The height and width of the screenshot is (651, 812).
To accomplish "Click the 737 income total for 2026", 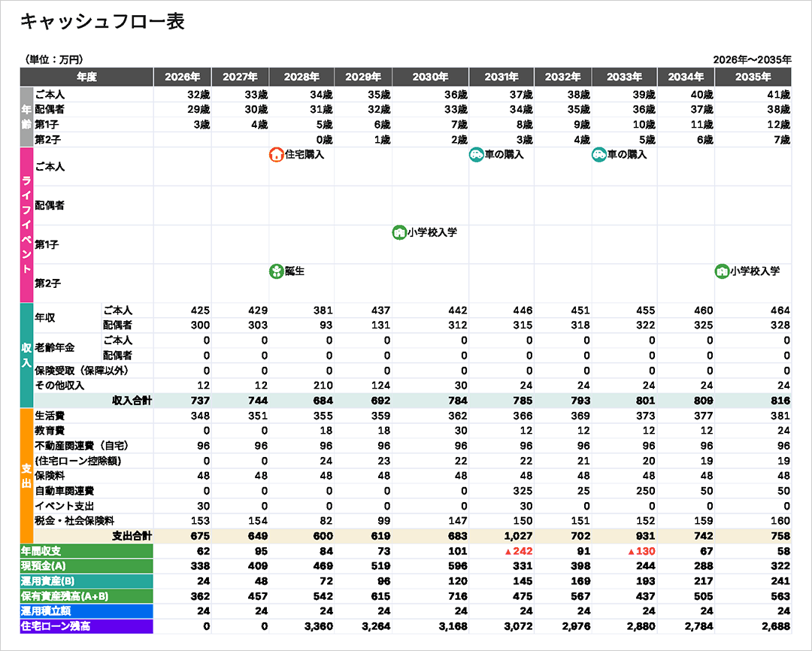I will (x=200, y=401).
